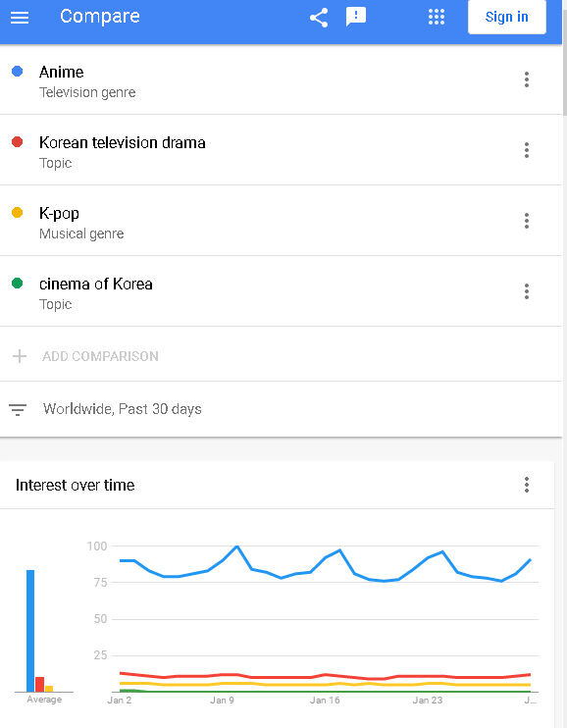Open options for Korean television drama
The image size is (567, 728).
tap(526, 150)
